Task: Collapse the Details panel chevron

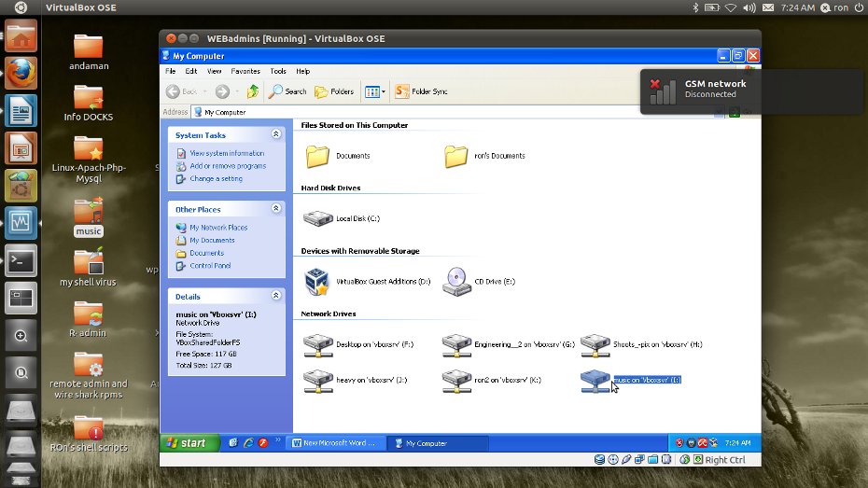Action: [276, 295]
